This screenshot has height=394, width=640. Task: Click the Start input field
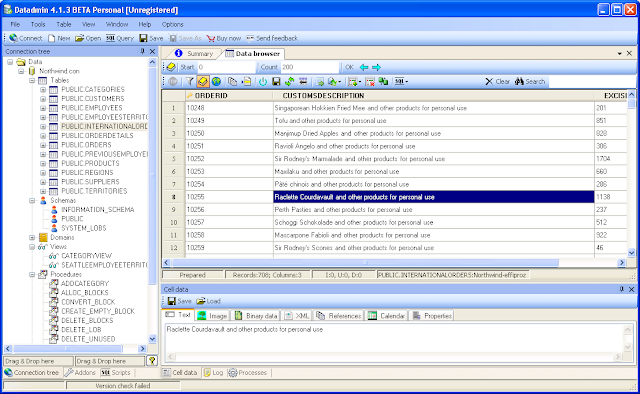[226, 67]
